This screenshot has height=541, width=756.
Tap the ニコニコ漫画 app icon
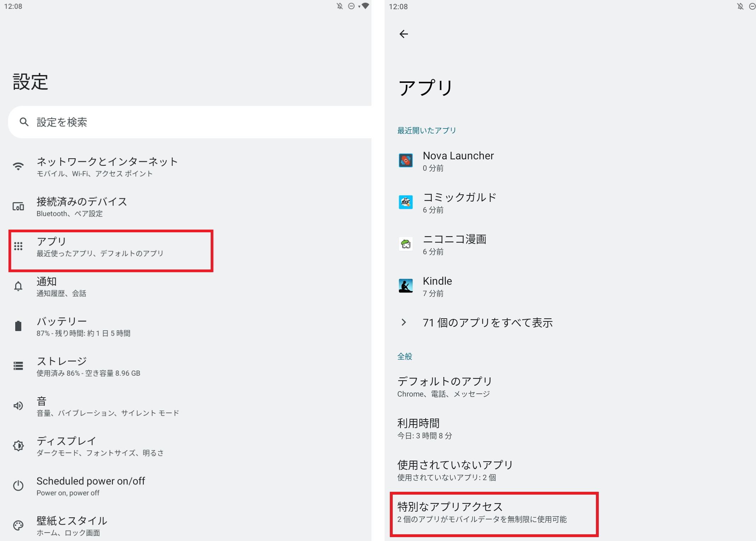pos(406,244)
